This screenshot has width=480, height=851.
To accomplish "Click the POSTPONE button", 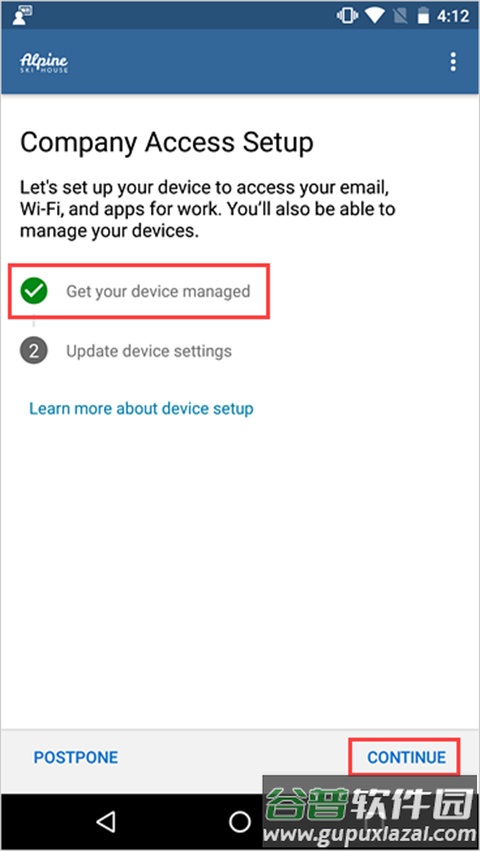I will click(75, 757).
